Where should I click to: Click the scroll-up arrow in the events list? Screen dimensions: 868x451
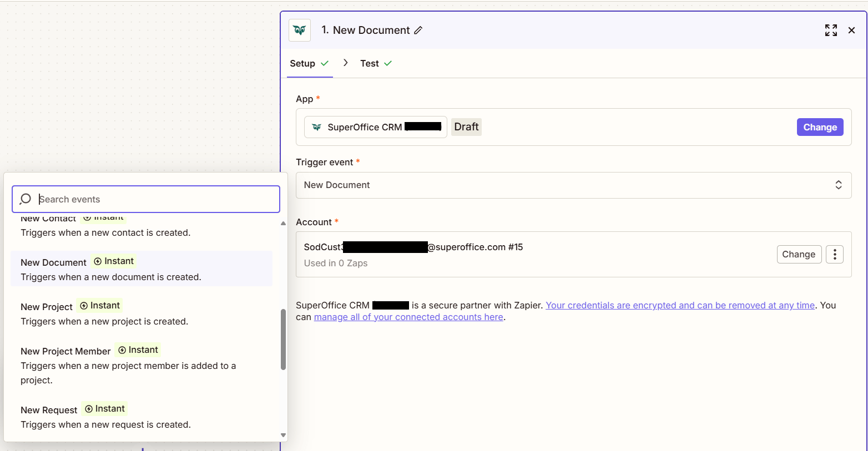(283, 223)
